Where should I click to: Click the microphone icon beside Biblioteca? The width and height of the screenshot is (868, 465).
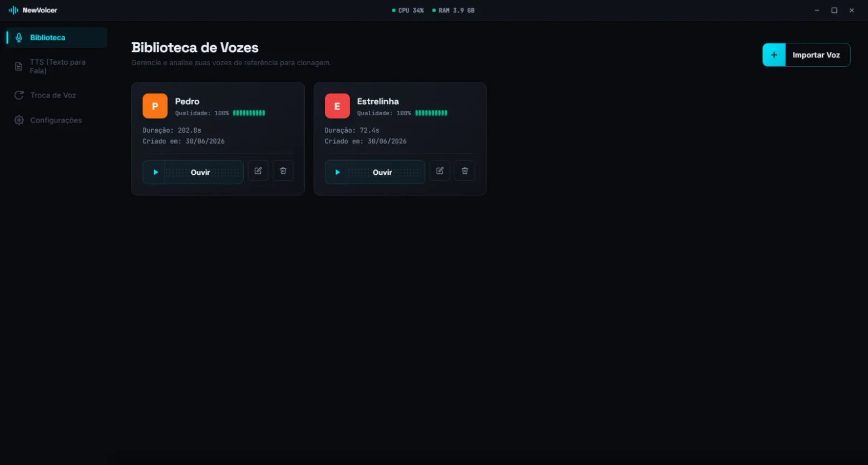19,37
